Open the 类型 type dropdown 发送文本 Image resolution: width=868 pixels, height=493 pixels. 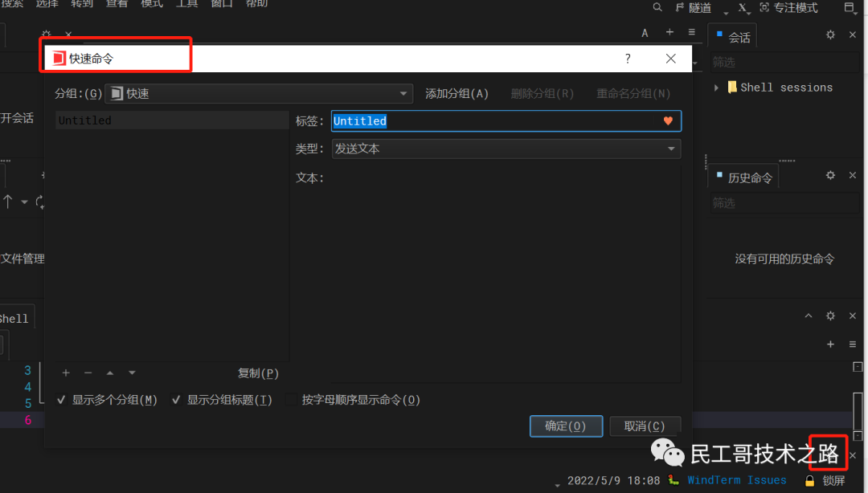[506, 149]
